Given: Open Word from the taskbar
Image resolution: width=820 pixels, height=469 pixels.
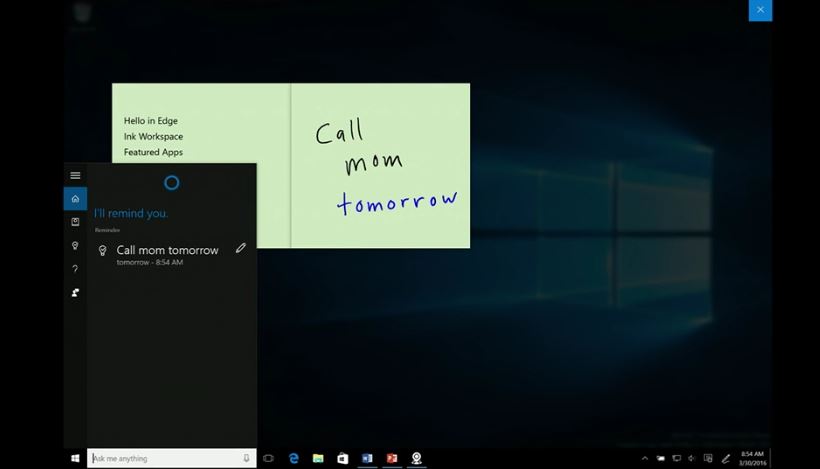Looking at the screenshot, I should coord(367,458).
